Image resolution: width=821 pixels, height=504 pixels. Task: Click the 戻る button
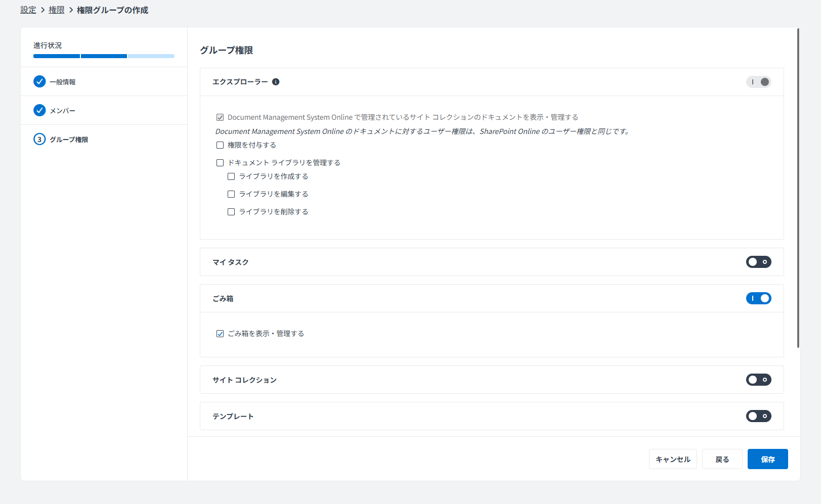(x=722, y=459)
